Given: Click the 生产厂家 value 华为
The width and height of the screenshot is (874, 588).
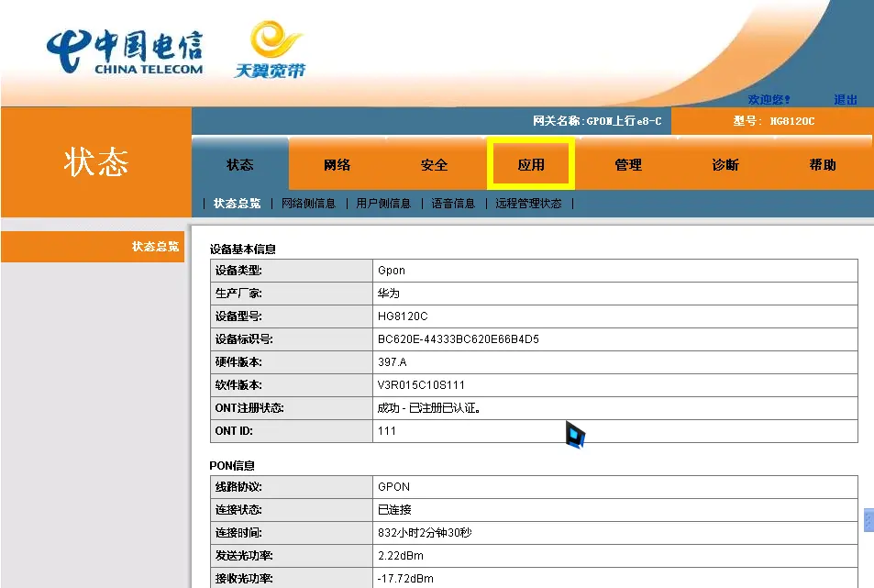Looking at the screenshot, I should [x=389, y=294].
